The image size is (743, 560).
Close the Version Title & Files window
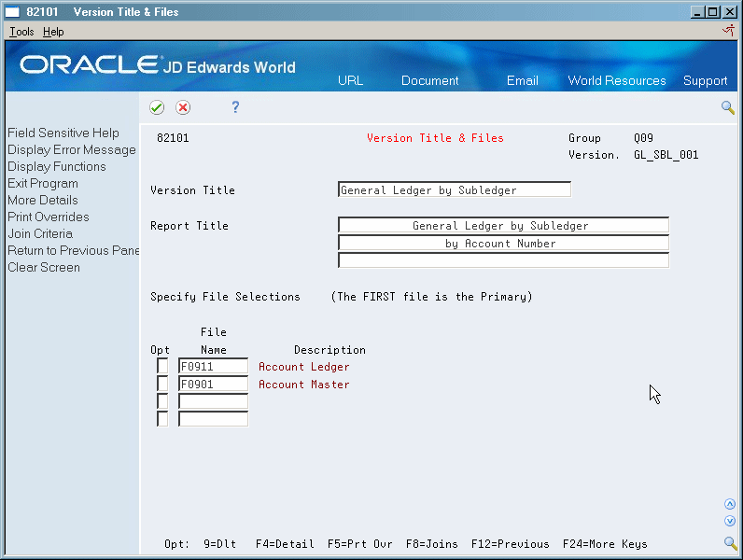pos(729,12)
